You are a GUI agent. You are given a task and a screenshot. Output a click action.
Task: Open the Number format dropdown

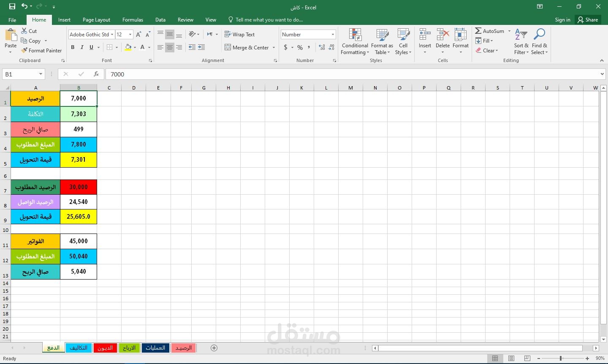(x=333, y=35)
